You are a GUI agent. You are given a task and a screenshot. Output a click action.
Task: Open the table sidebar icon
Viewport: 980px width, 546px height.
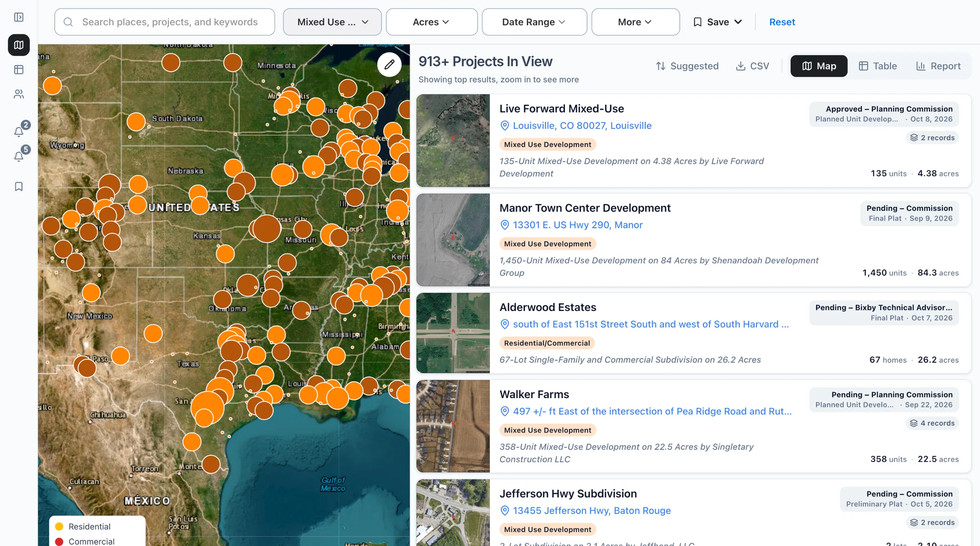click(x=19, y=70)
